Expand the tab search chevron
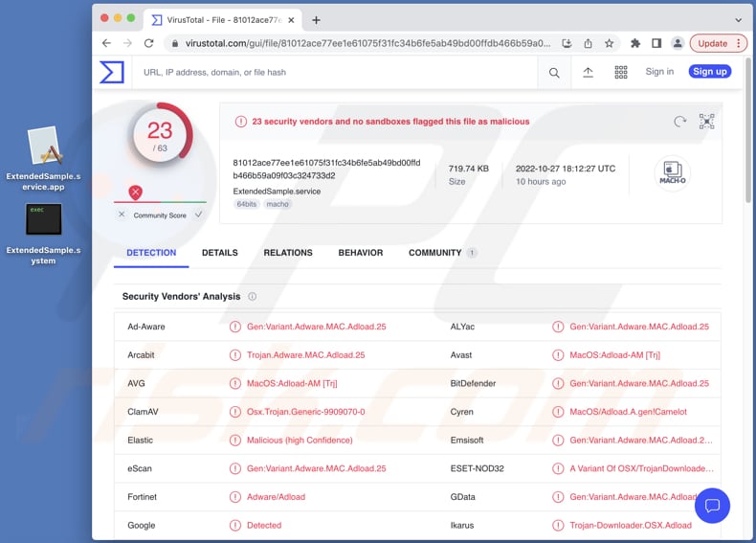The width and height of the screenshot is (756, 543). pyautogui.click(x=738, y=20)
